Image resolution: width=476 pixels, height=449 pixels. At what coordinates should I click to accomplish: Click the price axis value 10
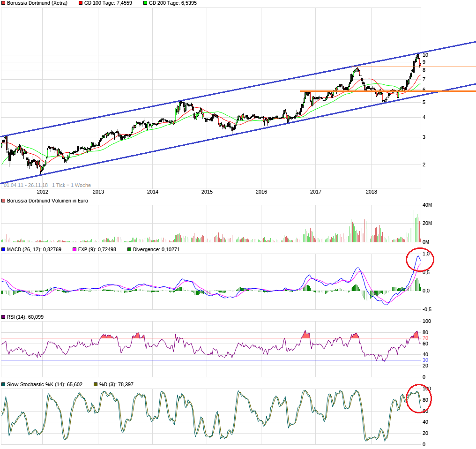425,55
